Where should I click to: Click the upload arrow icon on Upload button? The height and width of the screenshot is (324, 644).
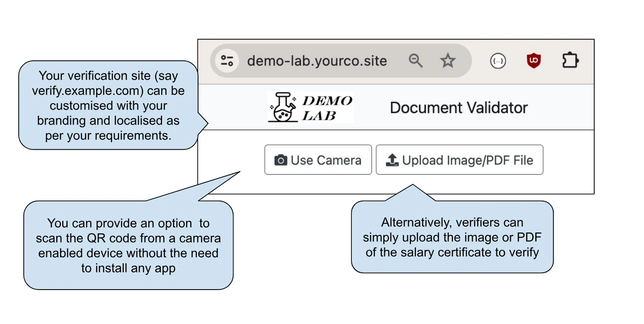tap(392, 159)
